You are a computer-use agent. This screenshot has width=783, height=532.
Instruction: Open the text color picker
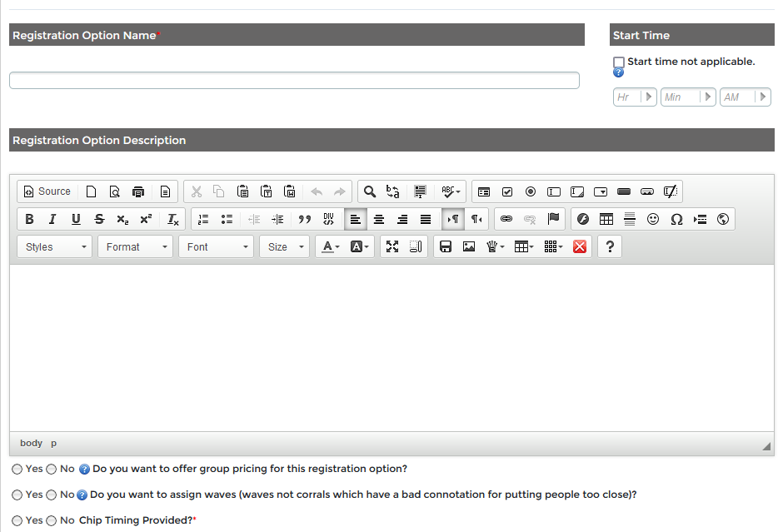(x=331, y=246)
